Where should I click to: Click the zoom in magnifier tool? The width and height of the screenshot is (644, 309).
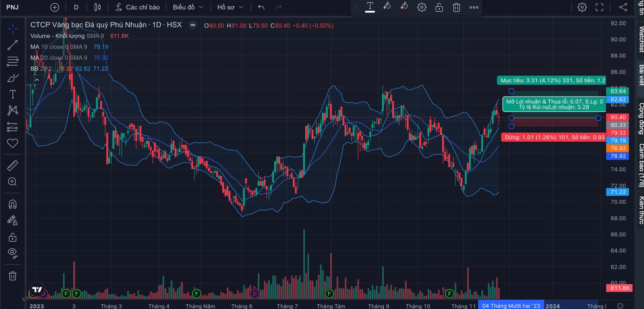12,182
